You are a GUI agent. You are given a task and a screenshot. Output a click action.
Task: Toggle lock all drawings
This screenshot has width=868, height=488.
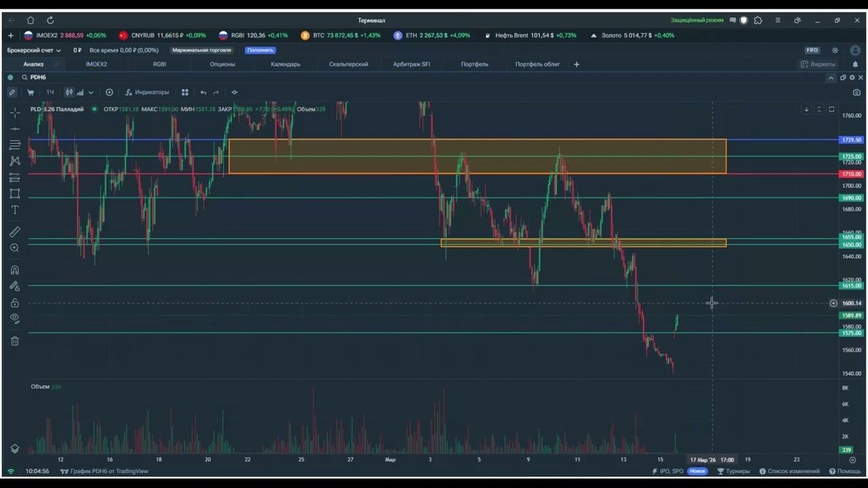point(15,302)
